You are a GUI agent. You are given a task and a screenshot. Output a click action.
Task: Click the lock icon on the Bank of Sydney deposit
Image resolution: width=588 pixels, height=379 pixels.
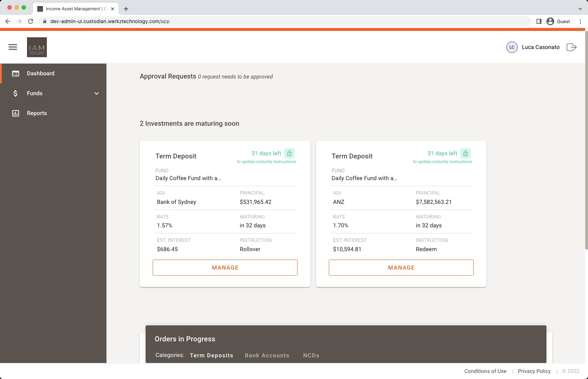click(x=289, y=153)
